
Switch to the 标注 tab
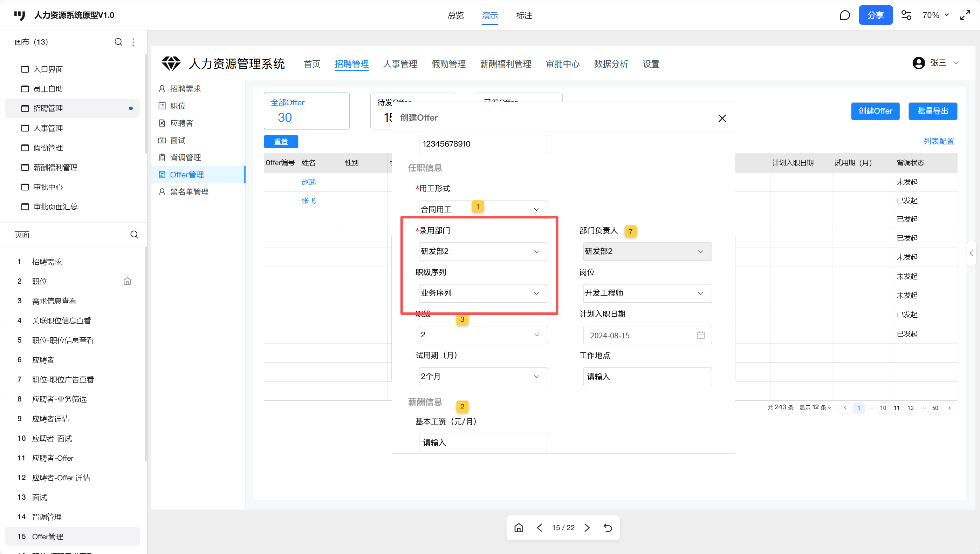(x=524, y=16)
